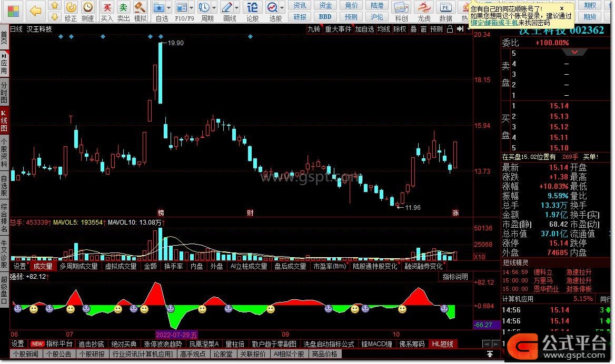Switch to the 换手率 turnover rate tab
The width and height of the screenshot is (615, 364).
pyautogui.click(x=173, y=267)
